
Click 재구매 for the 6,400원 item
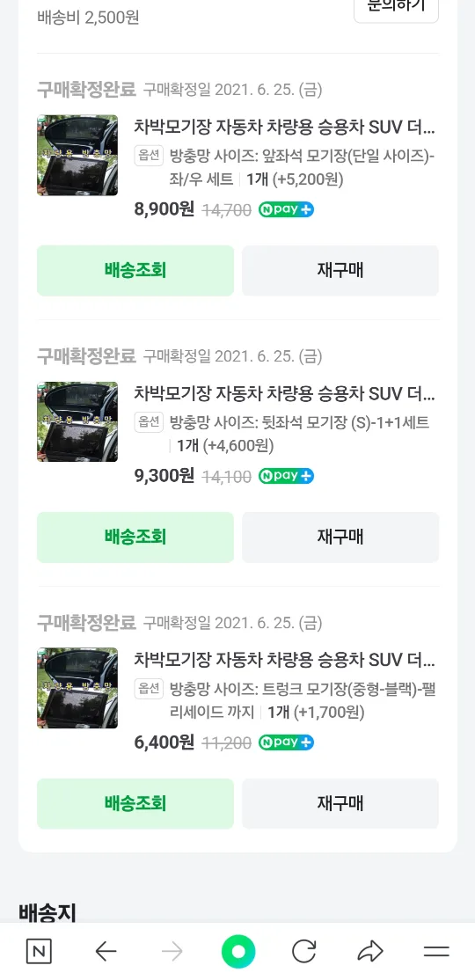click(340, 803)
